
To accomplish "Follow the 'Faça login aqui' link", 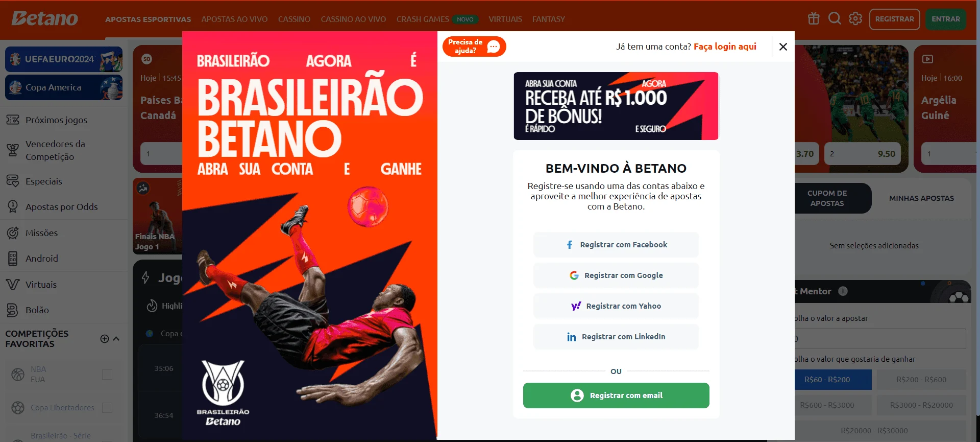I will click(x=725, y=46).
